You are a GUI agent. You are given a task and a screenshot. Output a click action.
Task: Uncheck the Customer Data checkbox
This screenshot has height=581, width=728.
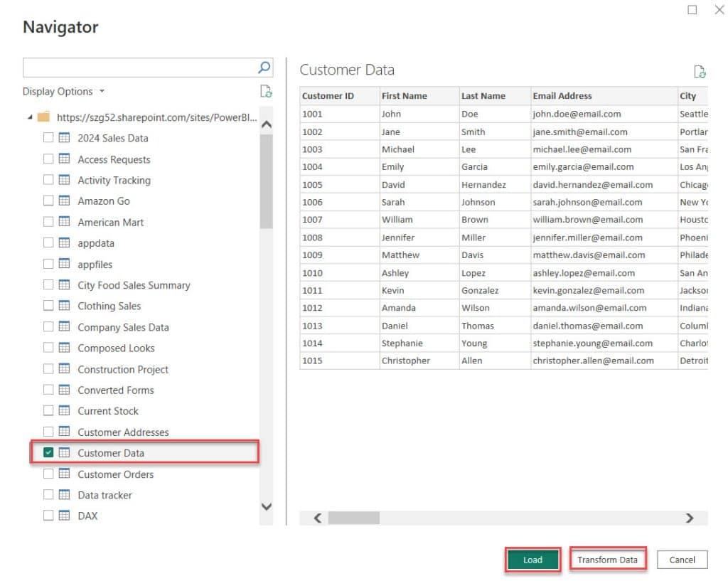click(x=48, y=452)
